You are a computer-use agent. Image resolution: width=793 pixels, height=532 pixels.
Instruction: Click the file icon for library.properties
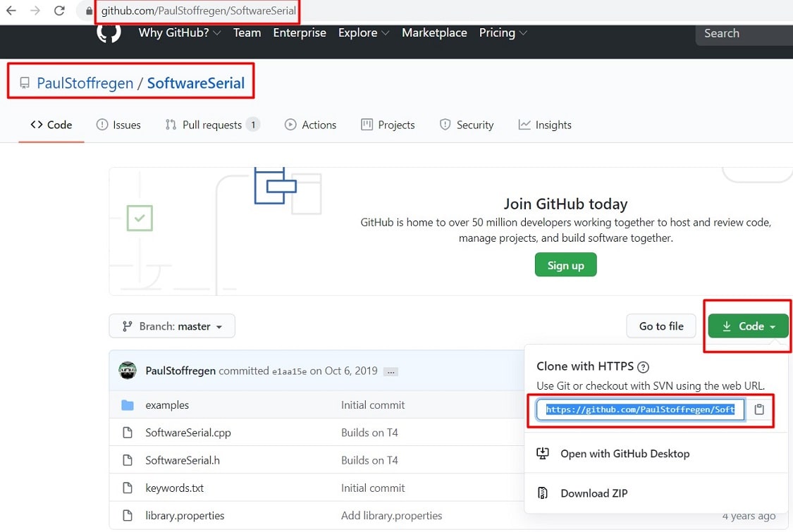click(x=128, y=515)
